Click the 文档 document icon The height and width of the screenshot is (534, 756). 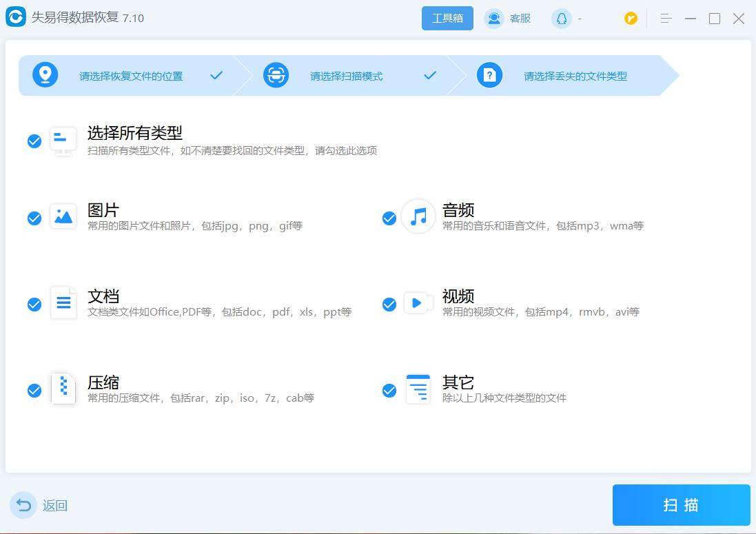[x=63, y=302]
